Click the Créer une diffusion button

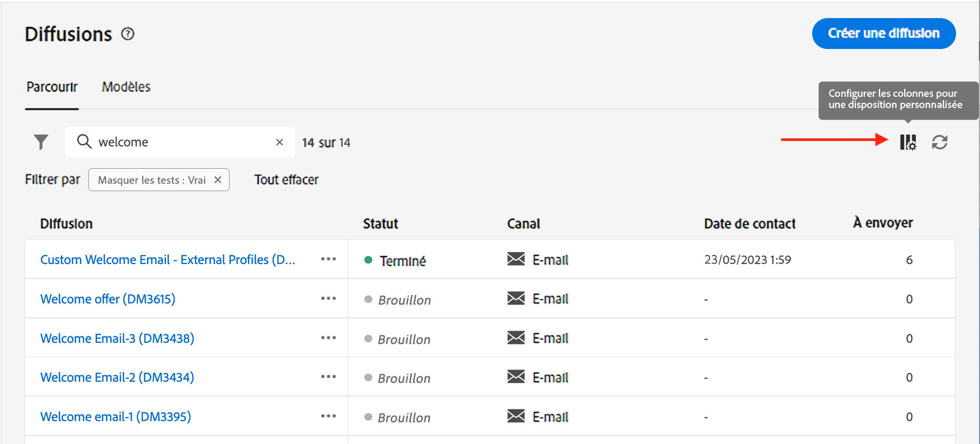click(x=884, y=34)
